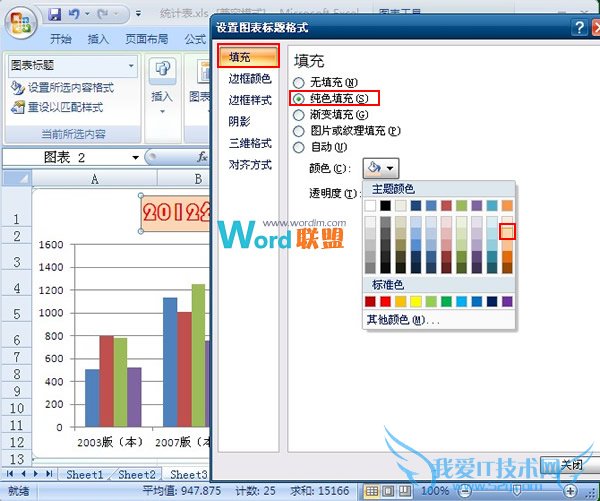Select 填充 category in dialog
The image size is (600, 501).
[248, 56]
